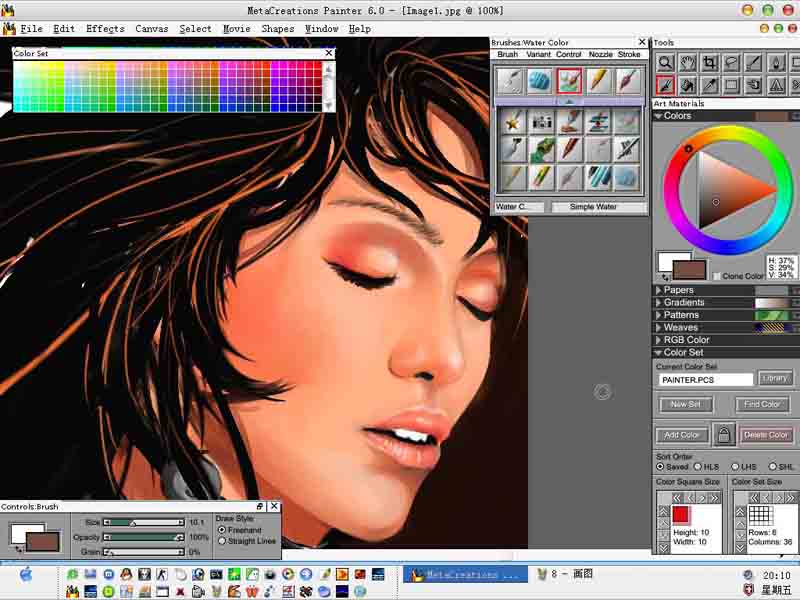Expand the Weaves section
Image resolution: width=800 pixels, height=600 pixels.
[x=658, y=328]
